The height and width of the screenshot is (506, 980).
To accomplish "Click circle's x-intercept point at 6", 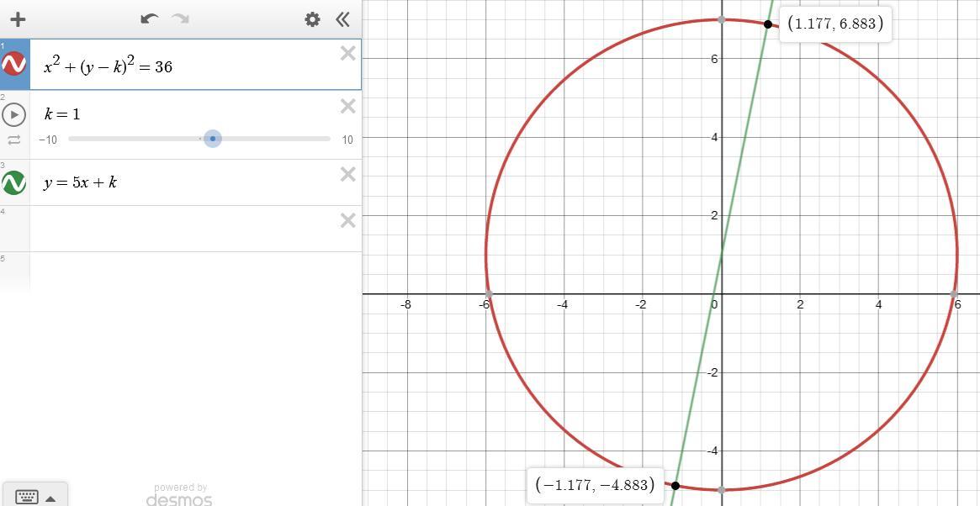I will click(954, 293).
